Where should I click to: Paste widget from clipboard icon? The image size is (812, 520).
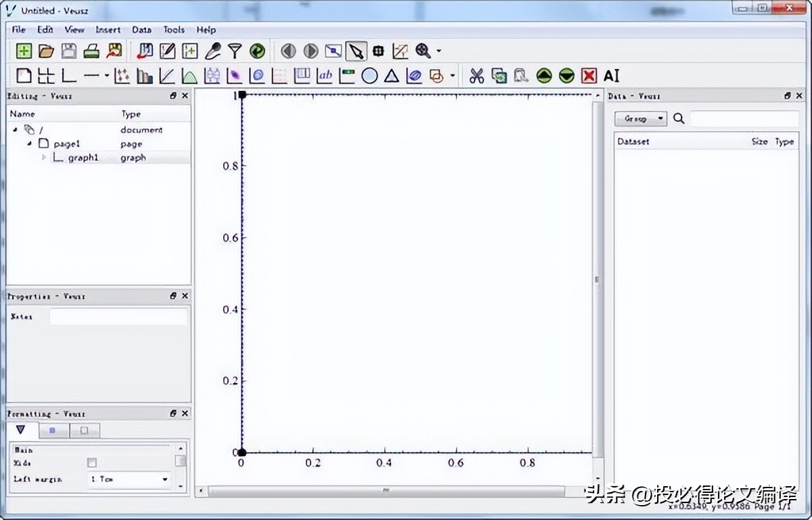click(521, 76)
